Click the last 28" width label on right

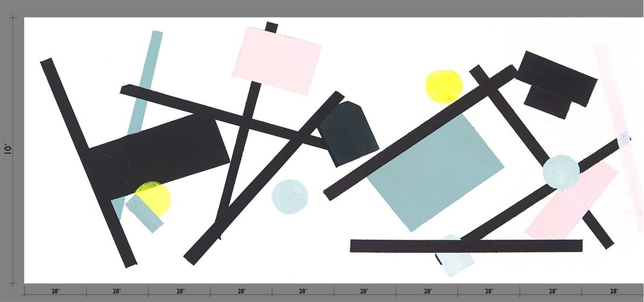tap(614, 291)
